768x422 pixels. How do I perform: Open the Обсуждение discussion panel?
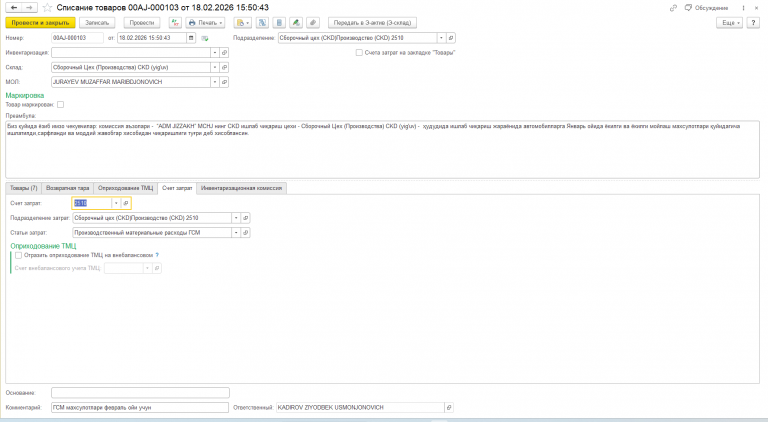[x=706, y=8]
